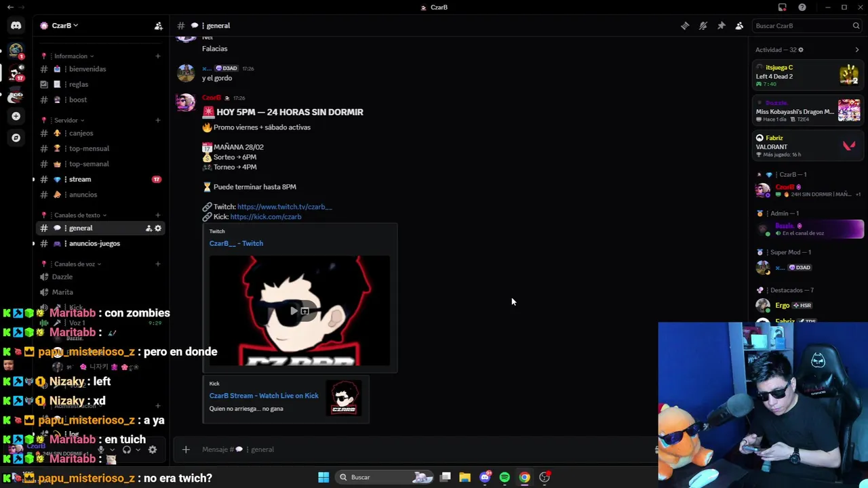
Task: Open Task View on taskbar
Action: pyautogui.click(x=446, y=477)
